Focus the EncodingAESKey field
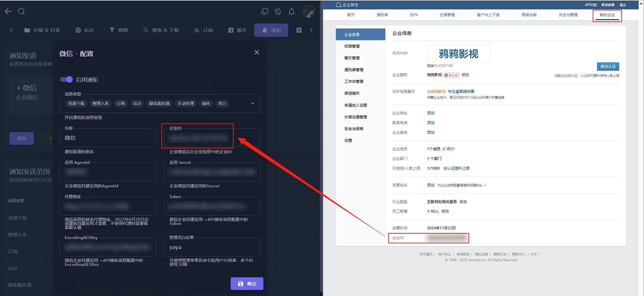This screenshot has height=296, width=644. click(108, 247)
